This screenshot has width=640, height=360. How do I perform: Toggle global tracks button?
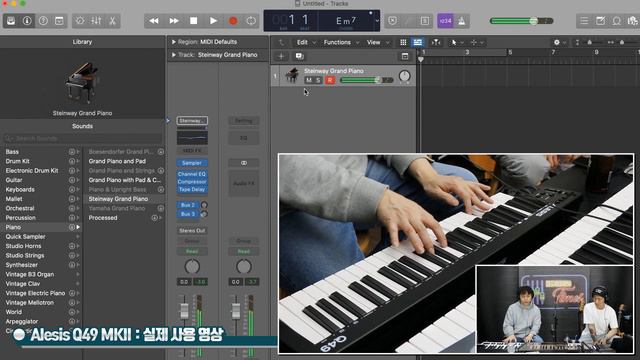(405, 56)
